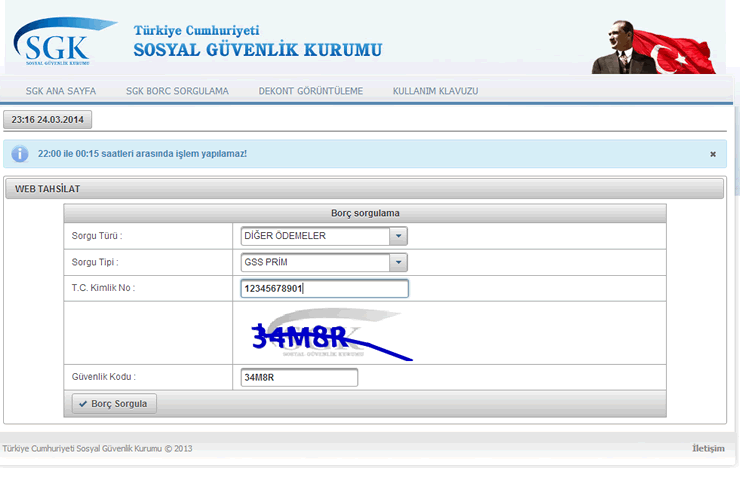Click into the Güvenlik Kodu input

coord(298,378)
